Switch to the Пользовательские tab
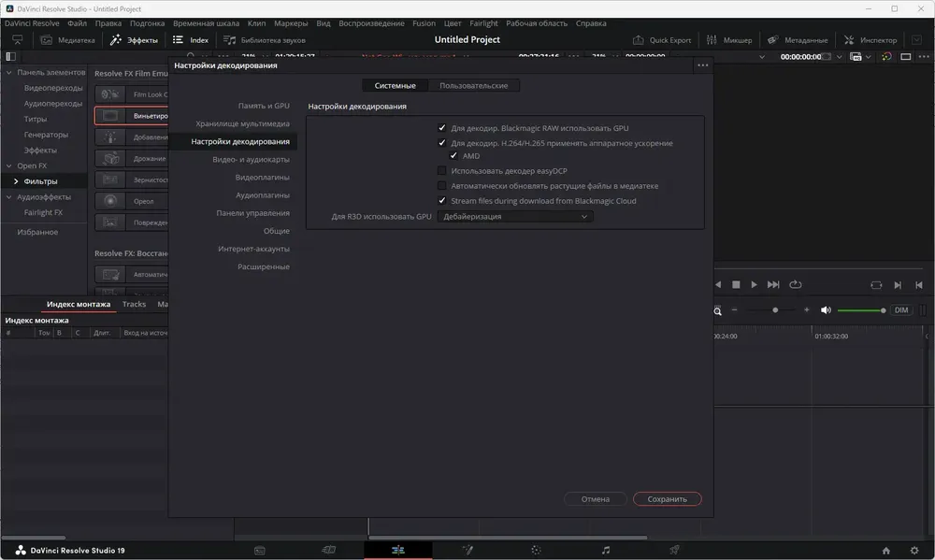The width and height of the screenshot is (935, 560). click(473, 85)
